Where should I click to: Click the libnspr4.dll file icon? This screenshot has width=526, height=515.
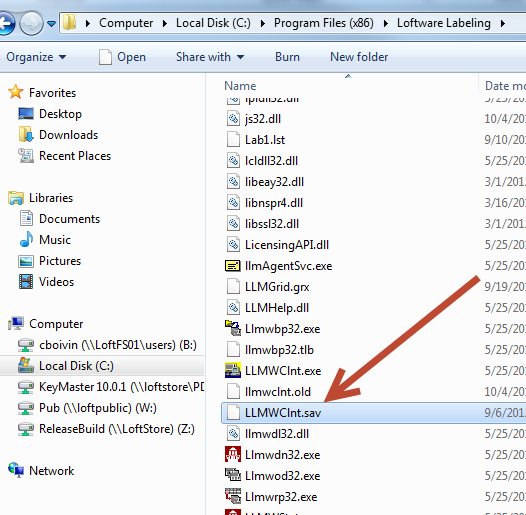(x=233, y=203)
